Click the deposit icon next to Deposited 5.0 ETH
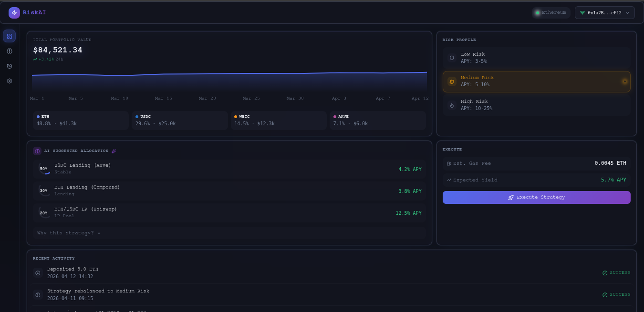 tap(38, 273)
